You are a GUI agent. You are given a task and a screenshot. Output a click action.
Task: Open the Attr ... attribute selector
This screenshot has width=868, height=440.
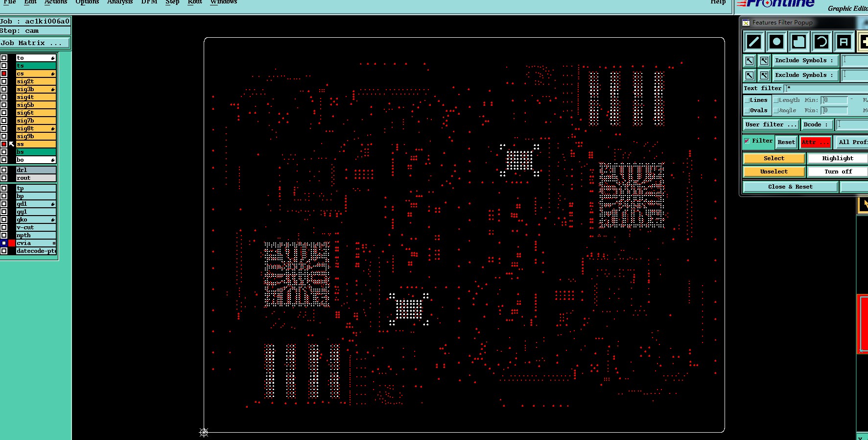click(x=816, y=142)
